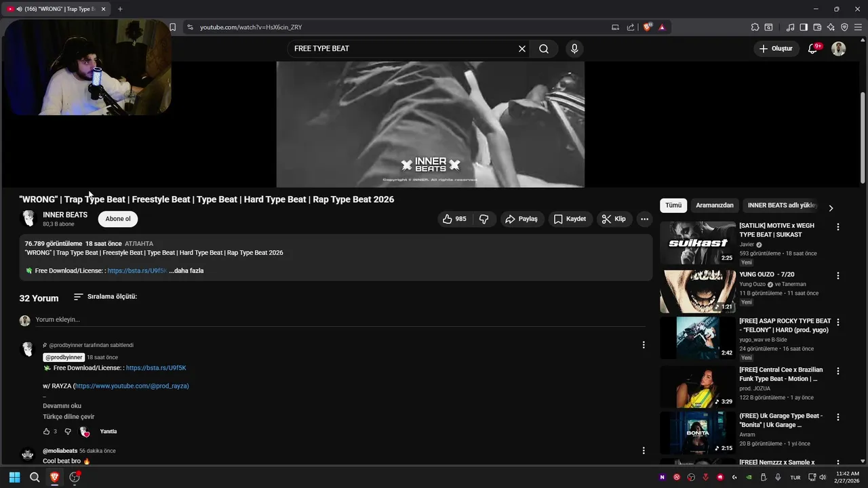Click the browser address bar URL

click(251, 27)
